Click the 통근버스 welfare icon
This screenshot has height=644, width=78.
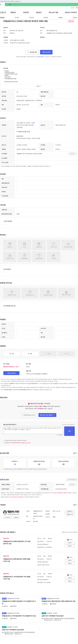(x=10, y=245)
